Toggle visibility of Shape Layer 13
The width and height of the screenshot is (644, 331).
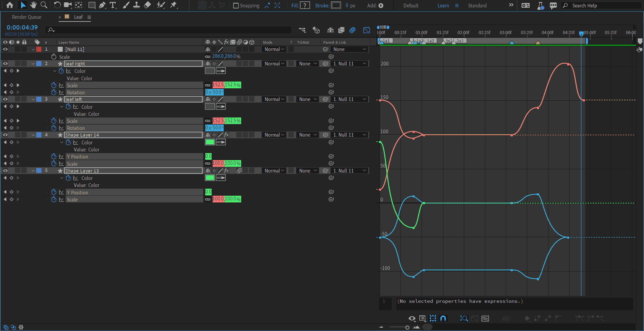coord(5,171)
